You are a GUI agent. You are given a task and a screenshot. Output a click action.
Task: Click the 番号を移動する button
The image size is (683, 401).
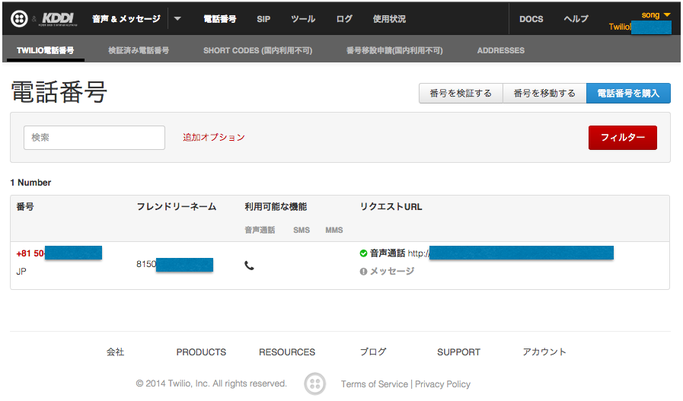[544, 93]
